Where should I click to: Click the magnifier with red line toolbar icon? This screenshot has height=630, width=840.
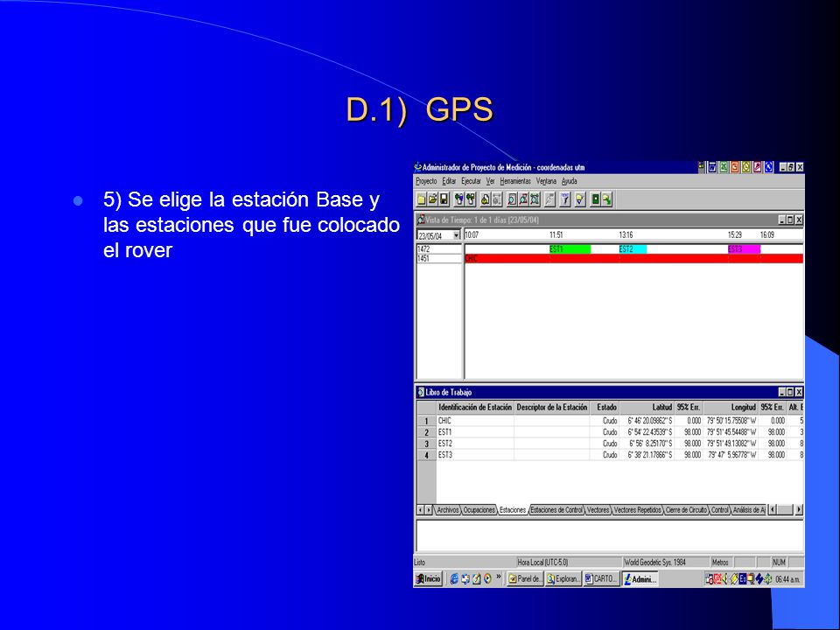523,199
